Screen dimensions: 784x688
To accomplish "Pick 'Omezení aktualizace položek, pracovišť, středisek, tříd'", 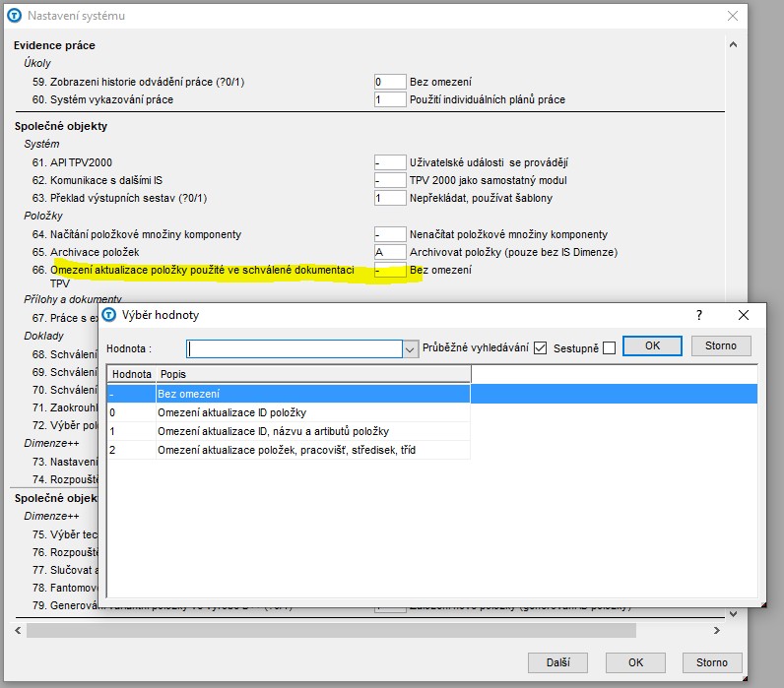I will pyautogui.click(x=295, y=450).
